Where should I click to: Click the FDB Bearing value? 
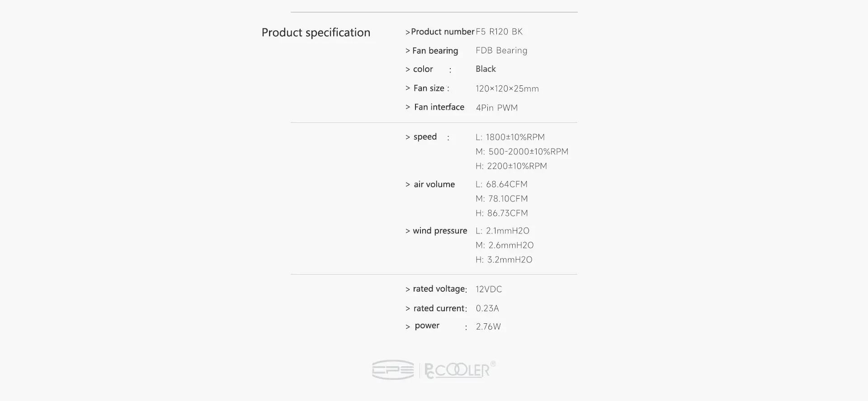tap(501, 51)
